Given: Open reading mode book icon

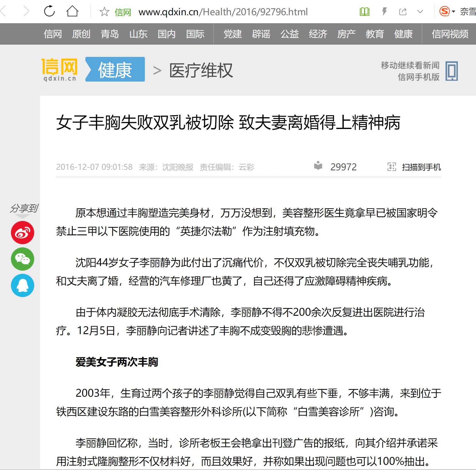Looking at the screenshot, I should 364,12.
